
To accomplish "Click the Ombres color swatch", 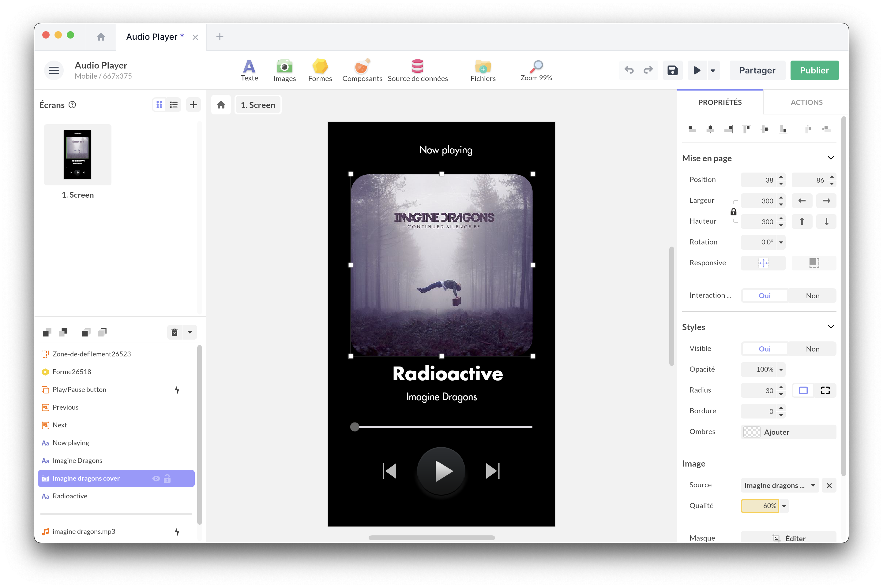I will click(x=752, y=432).
